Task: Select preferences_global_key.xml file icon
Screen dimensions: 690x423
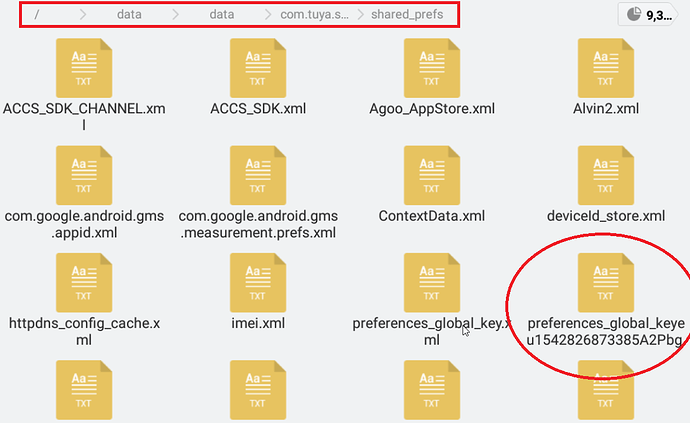Action: (x=432, y=283)
